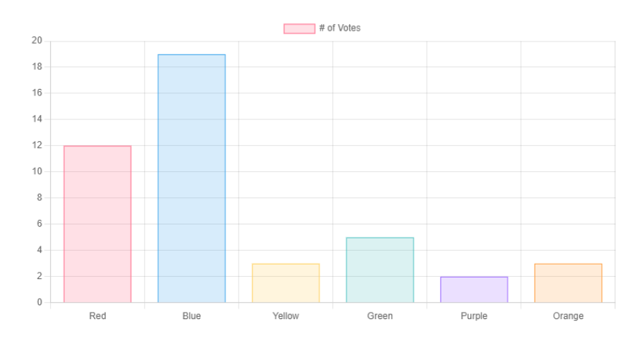Screen dimensions: 644x341
Task: Select the y-axis value 0
Action: (39, 302)
